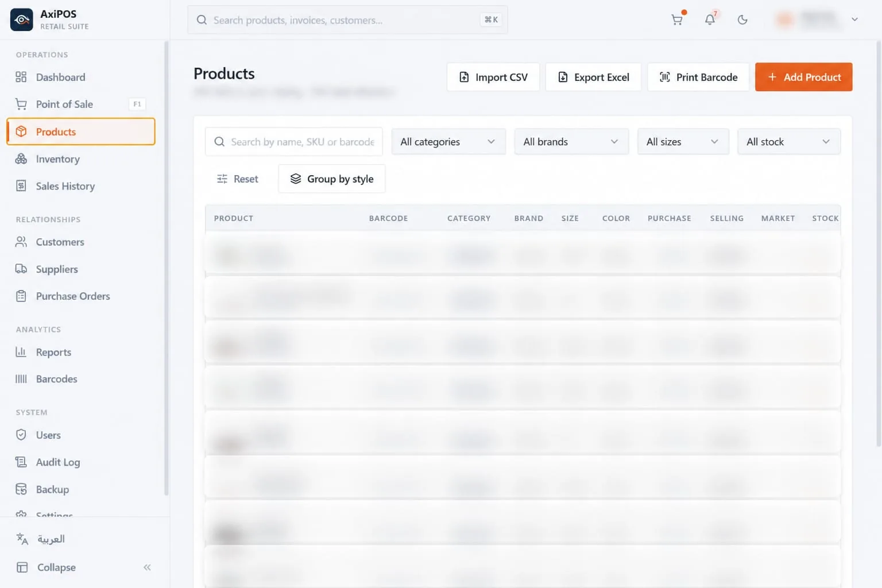Click the Customers people icon

[21, 242]
